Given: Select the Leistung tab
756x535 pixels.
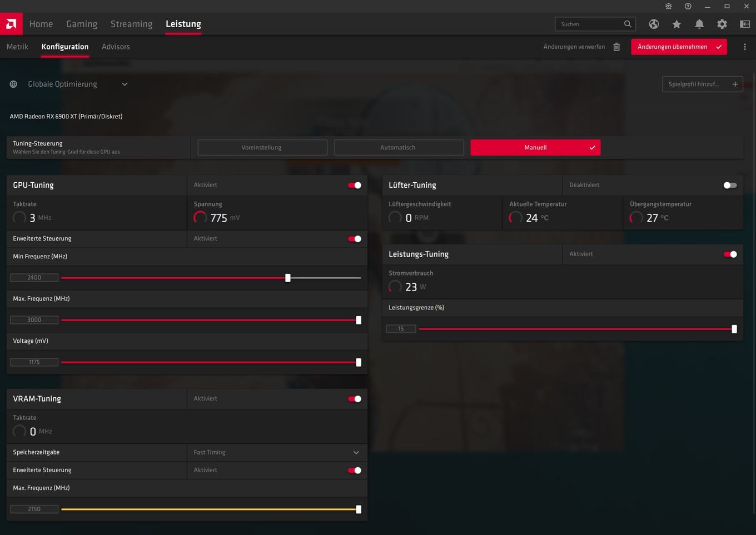Looking at the screenshot, I should pyautogui.click(x=183, y=24).
